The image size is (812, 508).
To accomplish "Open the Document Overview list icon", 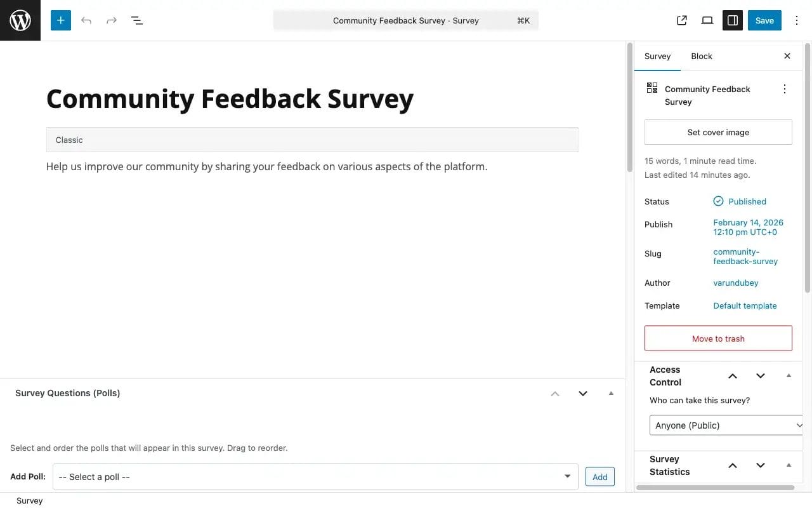I will point(136,20).
